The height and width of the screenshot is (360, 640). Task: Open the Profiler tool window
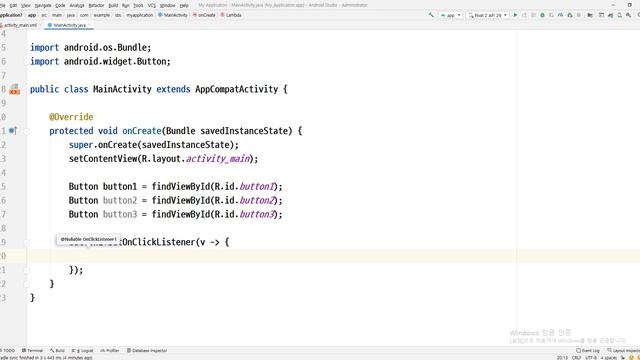(110, 351)
